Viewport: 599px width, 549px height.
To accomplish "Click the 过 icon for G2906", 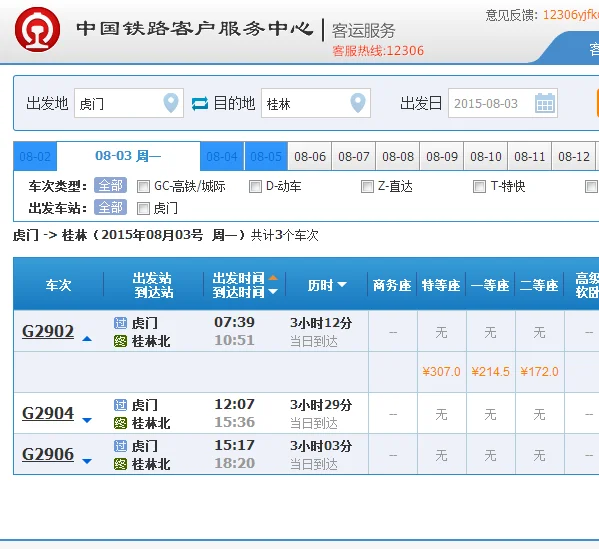I will coord(120,446).
